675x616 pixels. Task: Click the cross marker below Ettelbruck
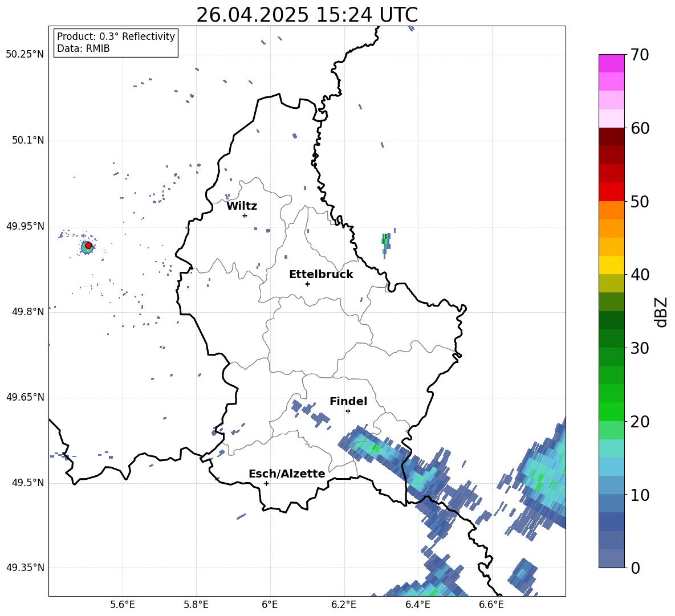307,284
